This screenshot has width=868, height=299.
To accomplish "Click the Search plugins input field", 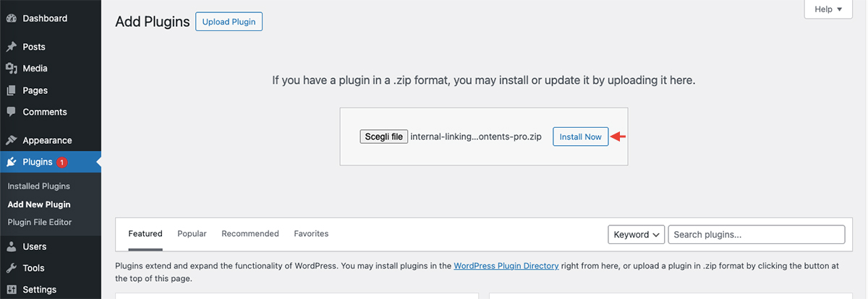I will [x=757, y=234].
